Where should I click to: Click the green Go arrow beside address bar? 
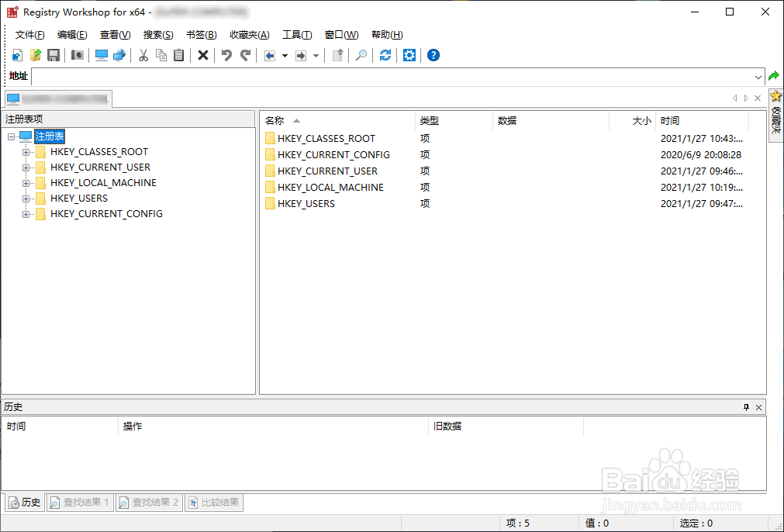point(773,77)
